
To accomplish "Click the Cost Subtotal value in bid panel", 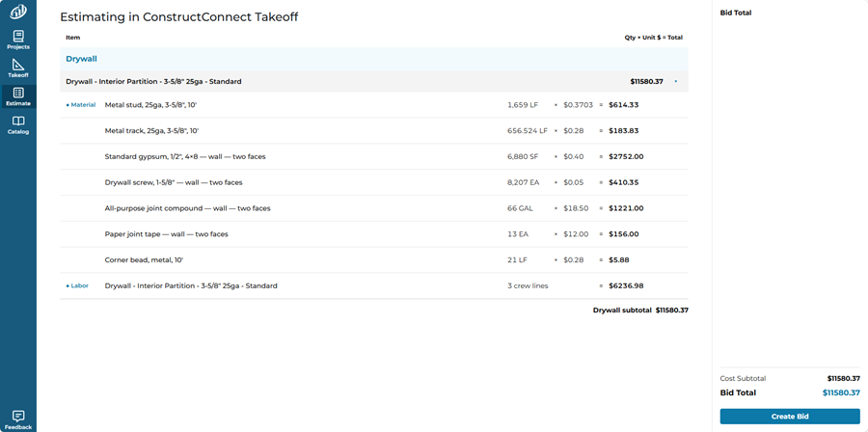I will click(x=844, y=379).
